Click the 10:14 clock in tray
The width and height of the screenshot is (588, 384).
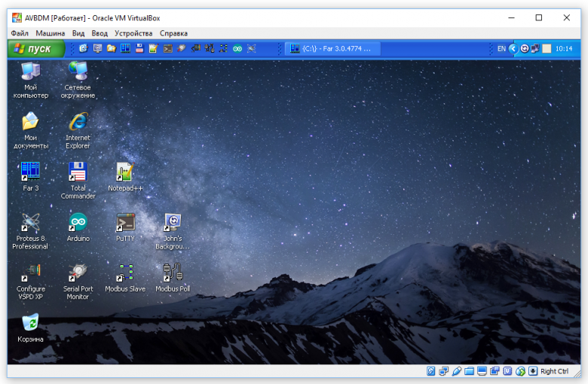point(564,49)
